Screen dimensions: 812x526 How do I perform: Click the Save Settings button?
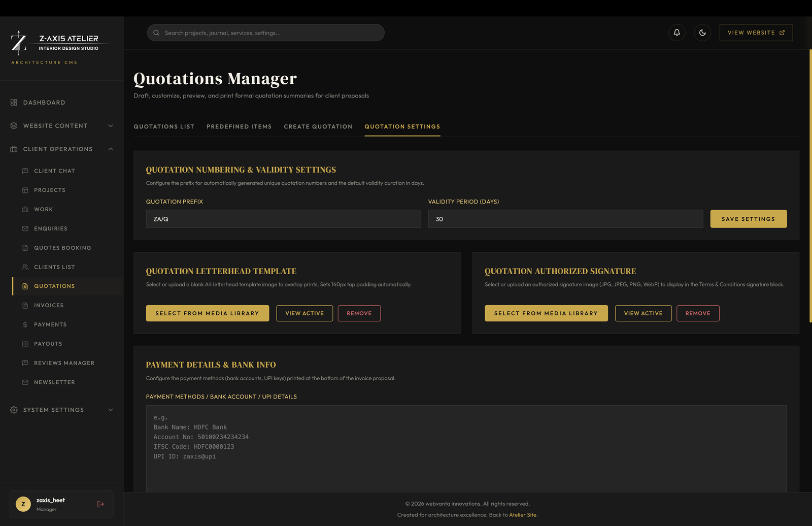click(x=749, y=219)
